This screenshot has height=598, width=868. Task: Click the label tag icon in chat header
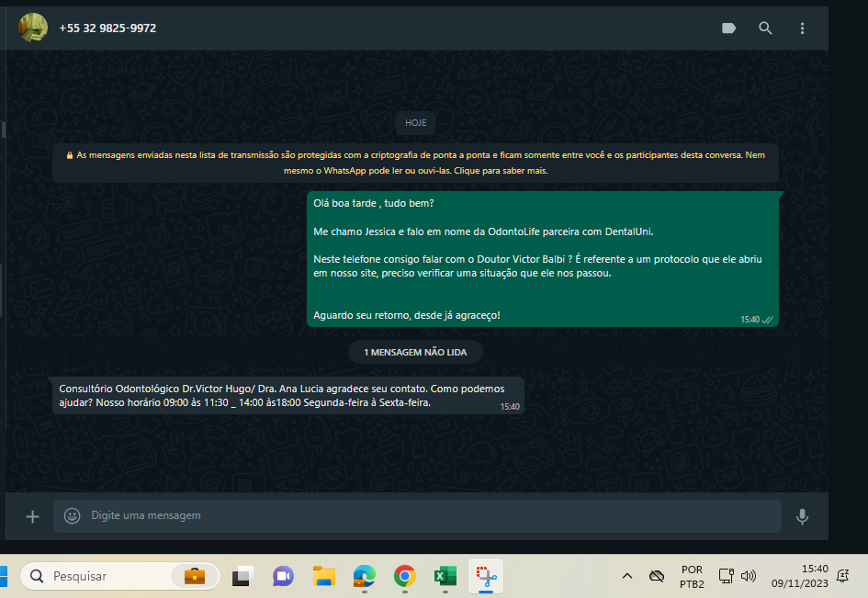click(x=729, y=28)
